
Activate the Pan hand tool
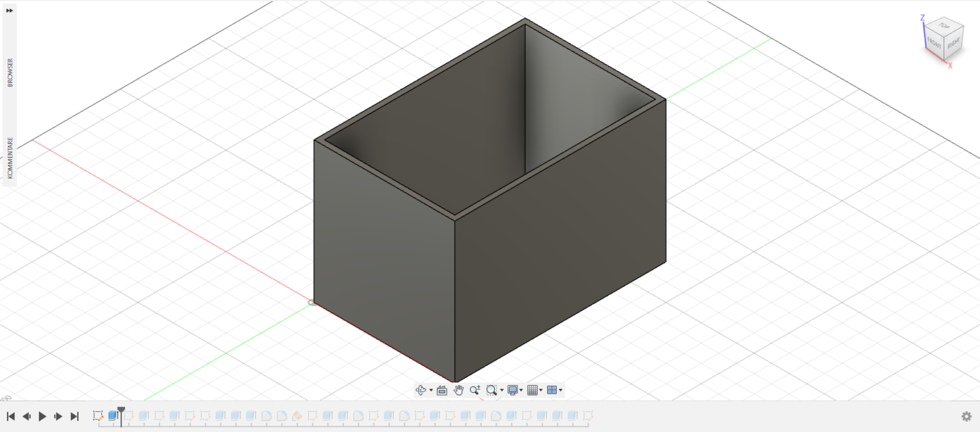point(458,390)
